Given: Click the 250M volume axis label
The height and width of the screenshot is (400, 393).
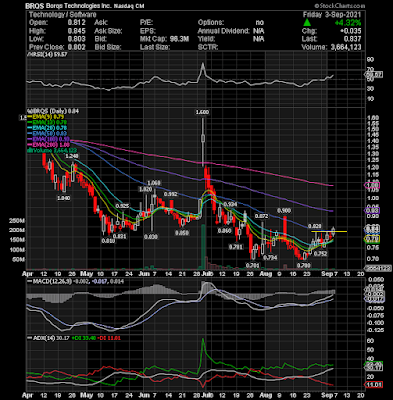Looking at the screenshot, I should point(17,221).
